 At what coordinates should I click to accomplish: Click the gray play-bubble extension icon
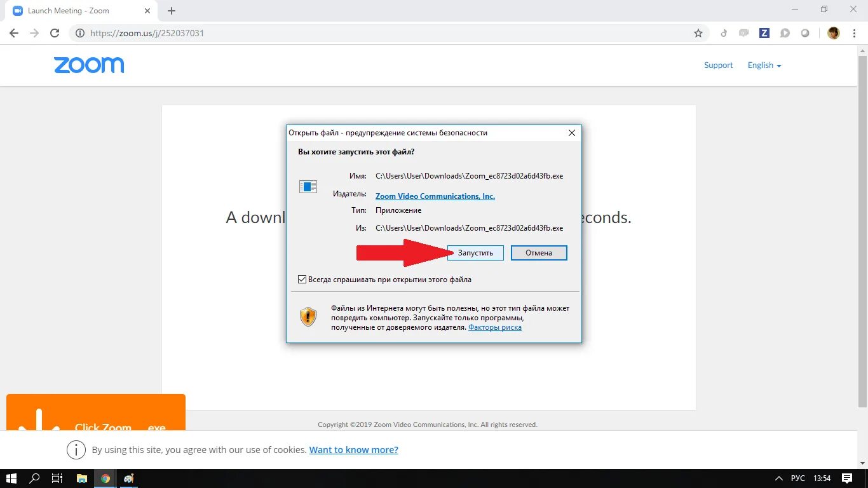pos(785,33)
